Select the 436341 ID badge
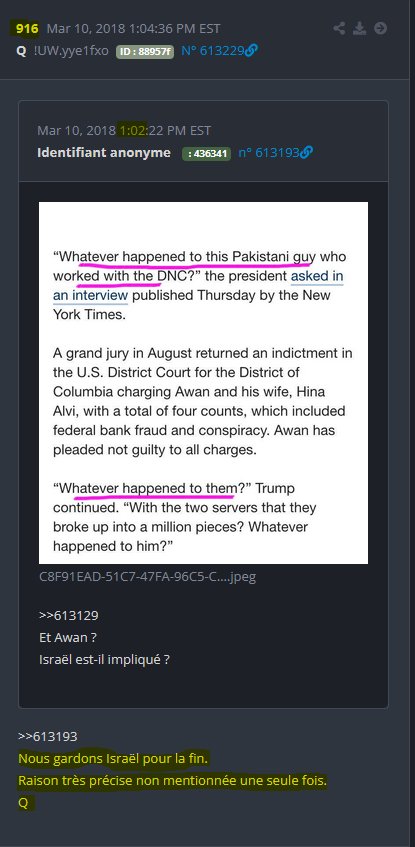Image resolution: width=415 pixels, height=847 pixels. [206, 153]
